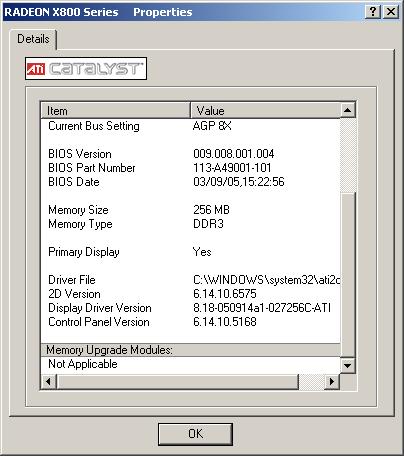Screen dimensions: 404x456
Task: Click the ATI Catalyst logo
Action: pyautogui.click(x=86, y=69)
